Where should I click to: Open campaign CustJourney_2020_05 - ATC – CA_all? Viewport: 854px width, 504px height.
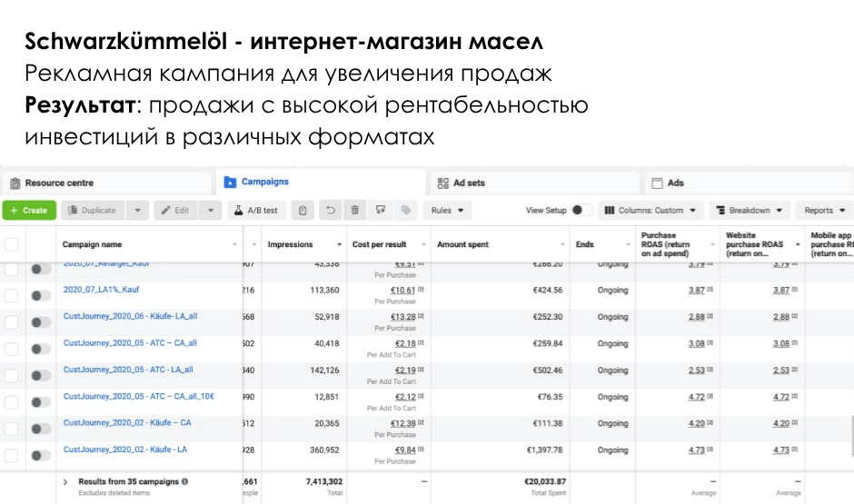(130, 343)
